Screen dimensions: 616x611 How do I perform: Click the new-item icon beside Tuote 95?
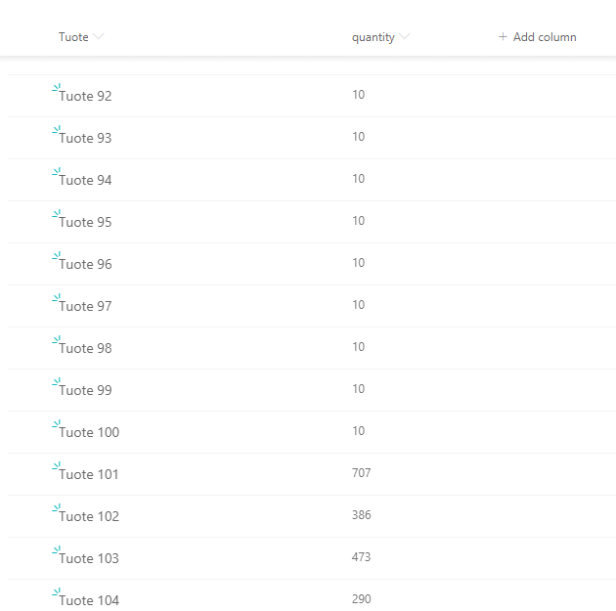point(56,216)
